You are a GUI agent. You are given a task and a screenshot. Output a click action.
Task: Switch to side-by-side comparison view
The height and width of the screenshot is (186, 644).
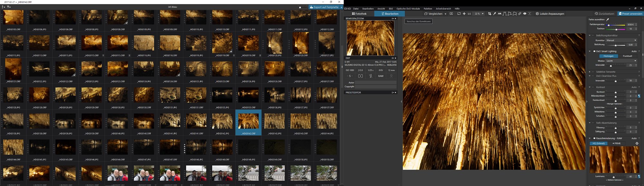[x=451, y=14]
